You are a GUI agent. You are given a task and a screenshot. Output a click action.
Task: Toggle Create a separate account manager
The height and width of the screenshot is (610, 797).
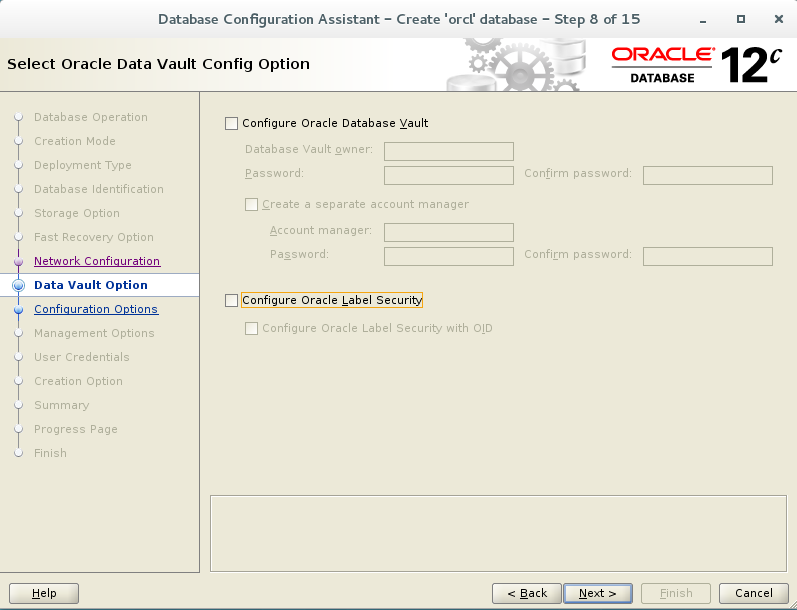pyautogui.click(x=252, y=204)
